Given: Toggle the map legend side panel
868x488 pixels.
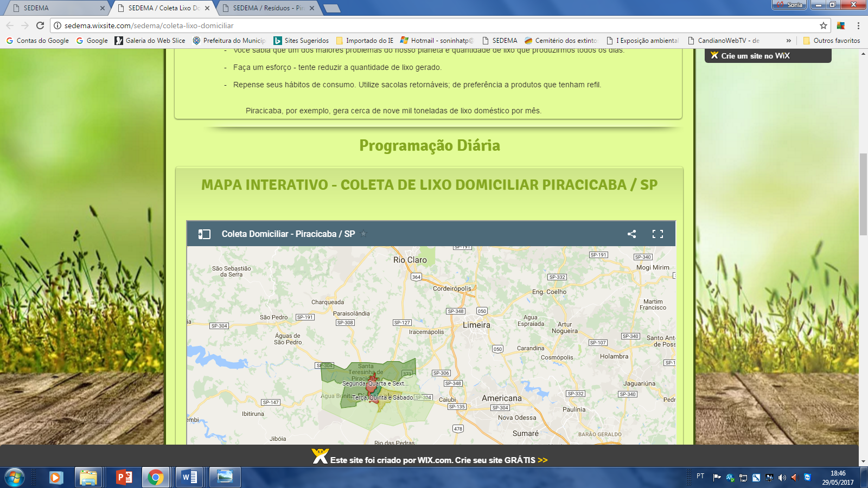Looking at the screenshot, I should pos(205,234).
